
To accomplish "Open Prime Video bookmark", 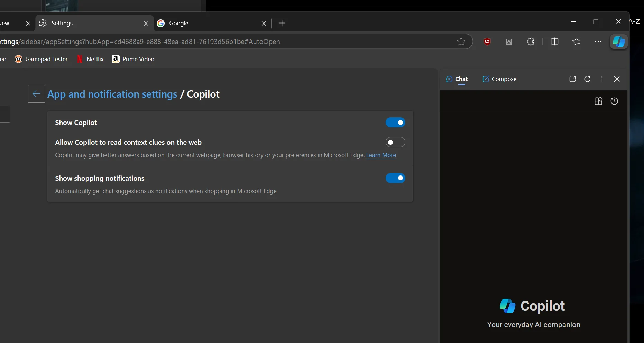I will point(133,59).
